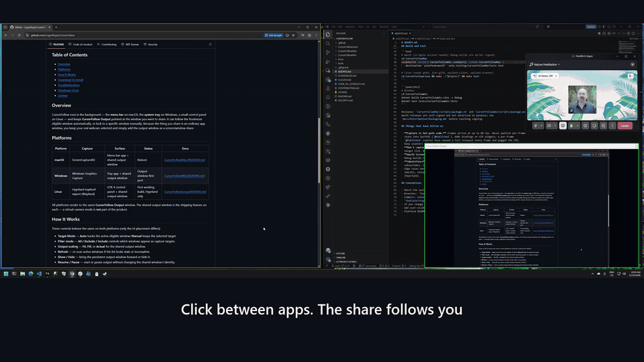Viewport: 644px width, 362px height.
Task: Expand the CursorFollowMac folder
Action: (x=347, y=51)
